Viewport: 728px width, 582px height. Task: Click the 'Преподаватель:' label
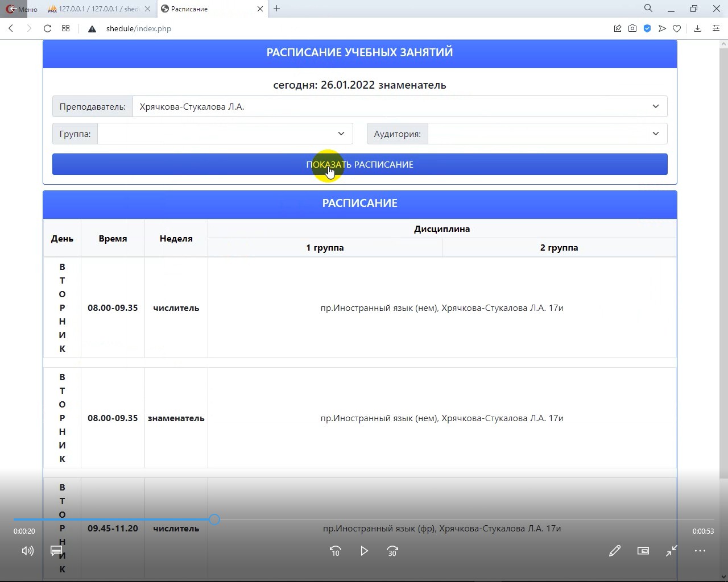click(93, 106)
